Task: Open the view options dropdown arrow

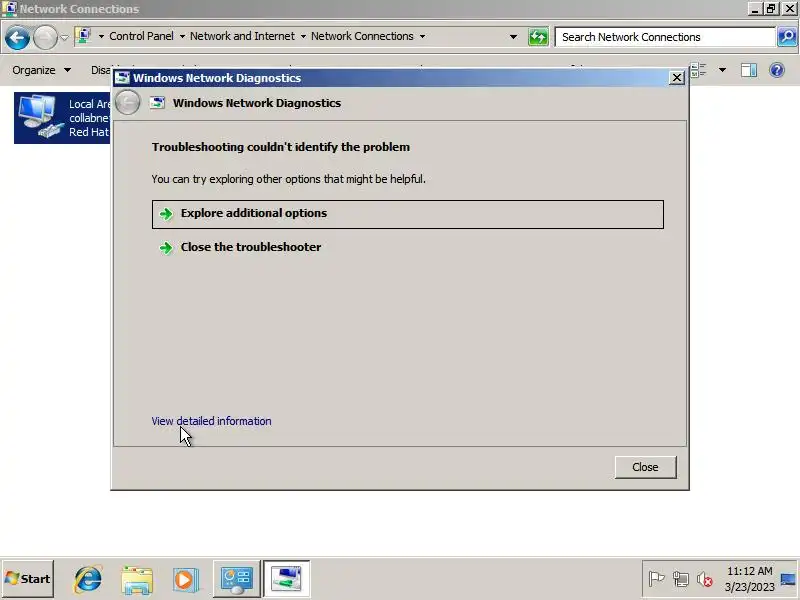Action: (722, 70)
